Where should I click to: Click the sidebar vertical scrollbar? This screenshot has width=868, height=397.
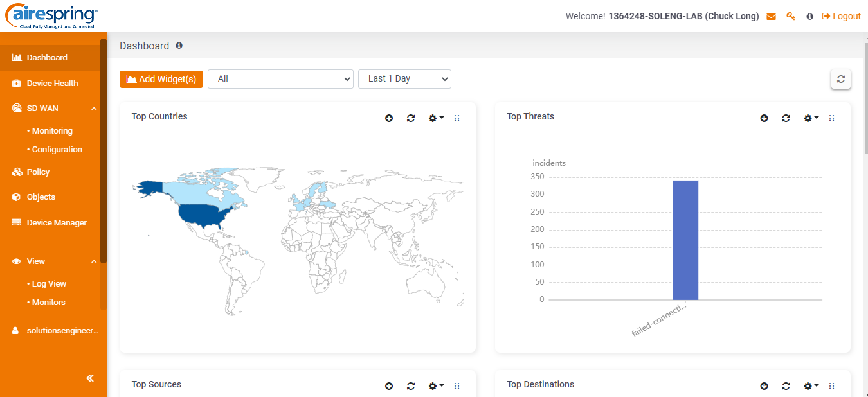tap(104, 151)
